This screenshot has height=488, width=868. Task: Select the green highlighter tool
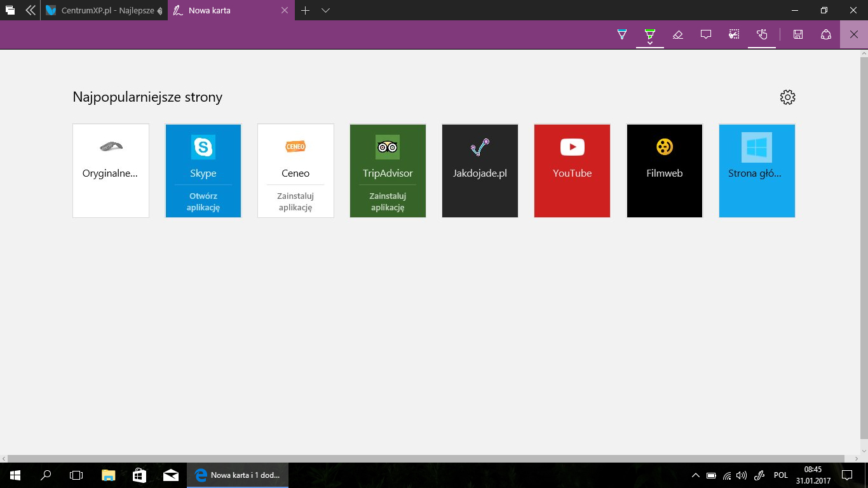click(649, 32)
